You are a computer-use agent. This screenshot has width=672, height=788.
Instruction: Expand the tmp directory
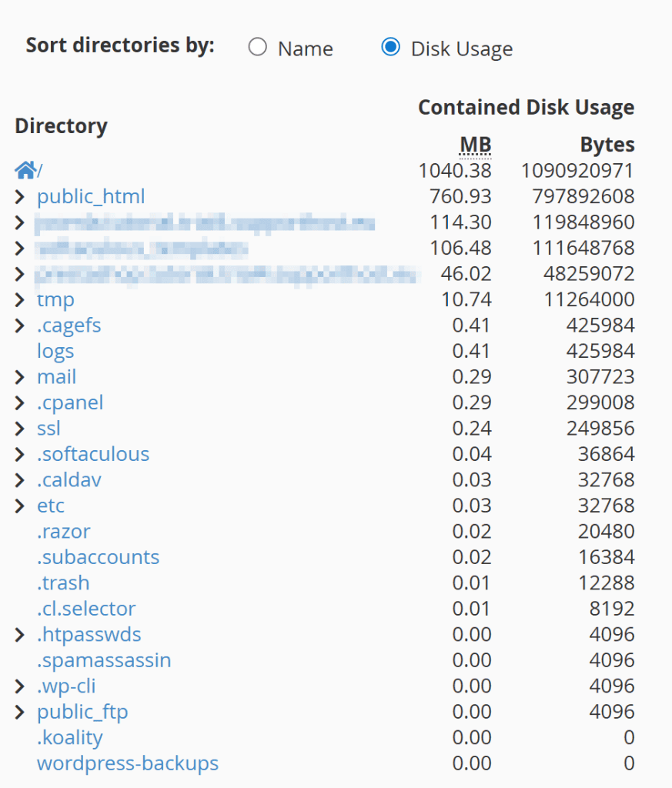pos(19,299)
